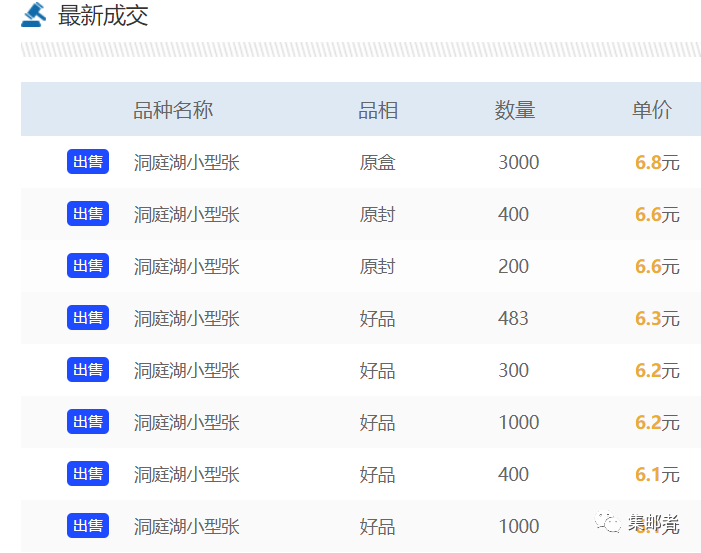This screenshot has width=701, height=553.
Task: Open 洞庭湖小型张 in the 原盒 row
Action: click(x=187, y=162)
